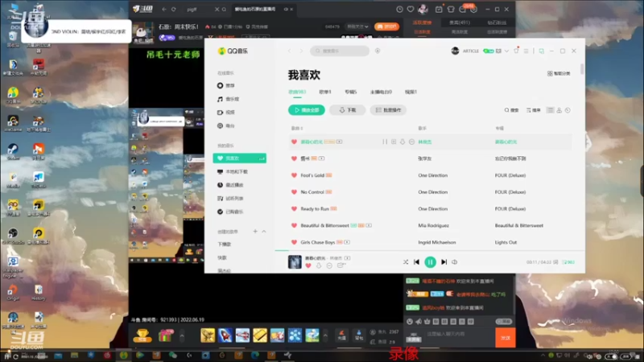Download icon on the first highlighted song row
This screenshot has width=644, height=362.
tap(402, 142)
